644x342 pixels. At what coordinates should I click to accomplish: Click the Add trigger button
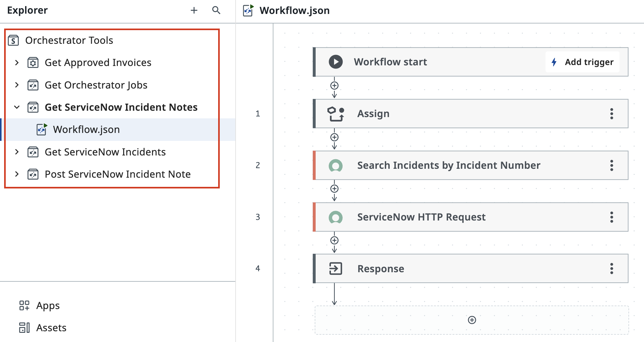tap(583, 62)
